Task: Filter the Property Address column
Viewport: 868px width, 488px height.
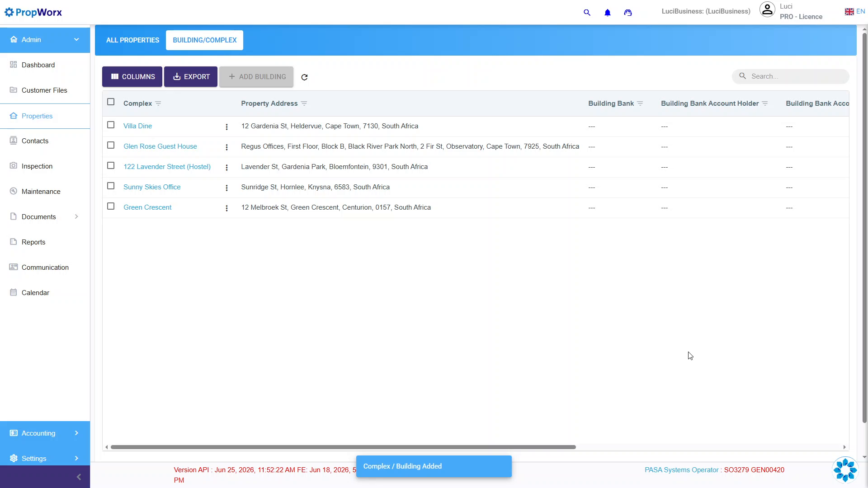Action: (304, 103)
